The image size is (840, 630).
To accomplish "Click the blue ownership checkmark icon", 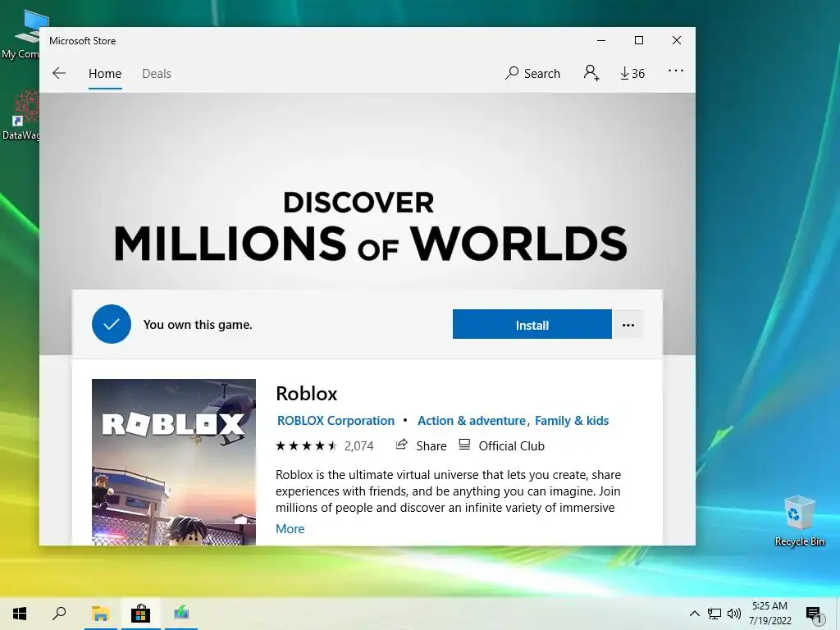I will pos(112,324).
